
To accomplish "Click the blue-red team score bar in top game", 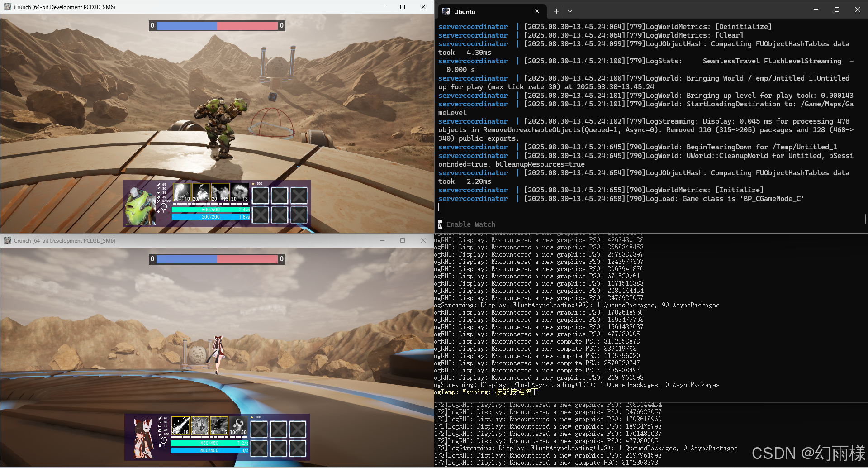I will tap(217, 26).
